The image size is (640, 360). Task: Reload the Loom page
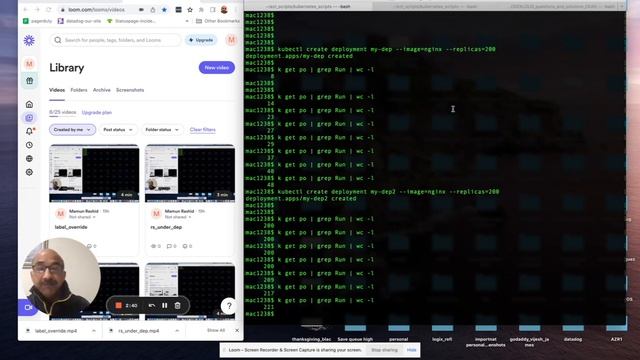(49, 9)
